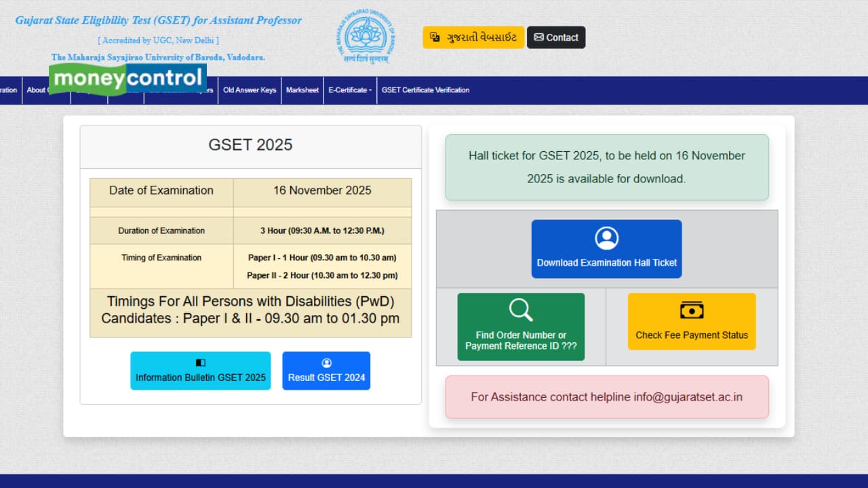868x488 pixels.
Task: Click the person icon on Result GSET 2024
Action: click(326, 363)
